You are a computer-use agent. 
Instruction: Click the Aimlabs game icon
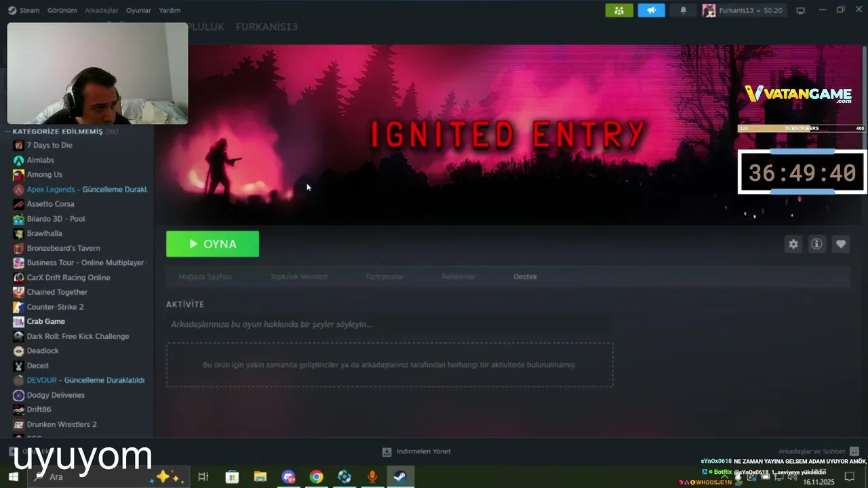pyautogui.click(x=18, y=160)
